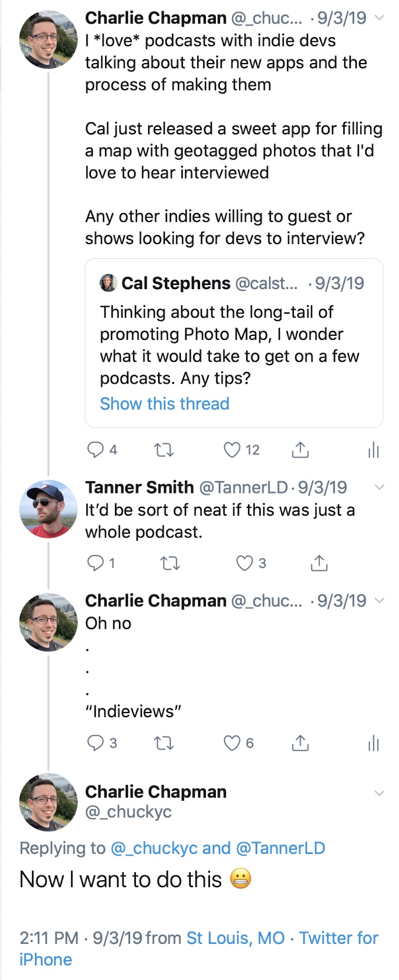Image resolution: width=399 pixels, height=980 pixels.
Task: Open the Twitter for iPhone source link
Action: [199, 948]
